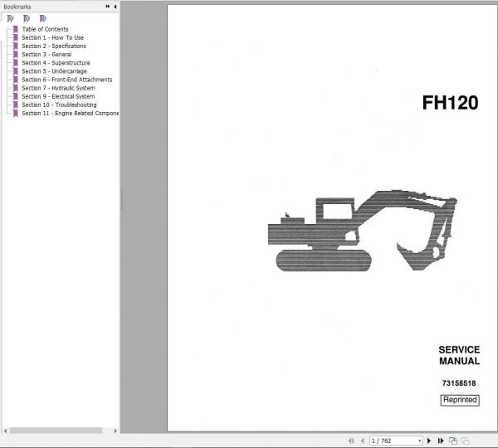Viewport: 498px width, 448px height.
Task: Click the part number 73158518
Action: [459, 383]
